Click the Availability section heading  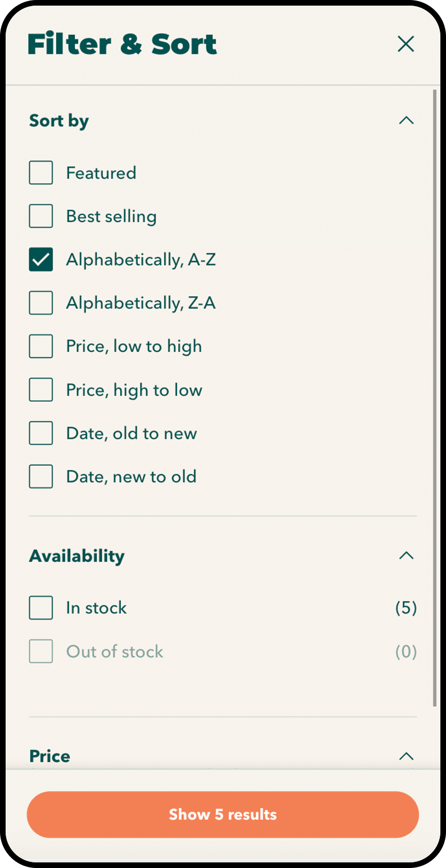77,556
